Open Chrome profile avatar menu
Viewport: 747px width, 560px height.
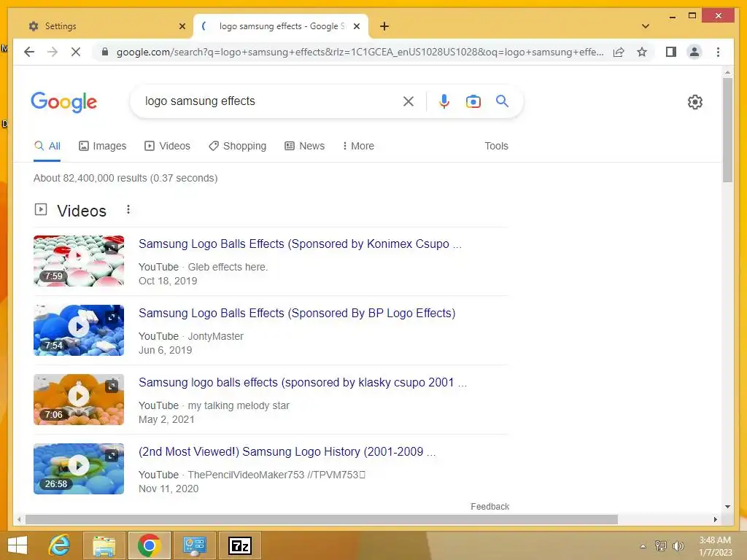(694, 52)
